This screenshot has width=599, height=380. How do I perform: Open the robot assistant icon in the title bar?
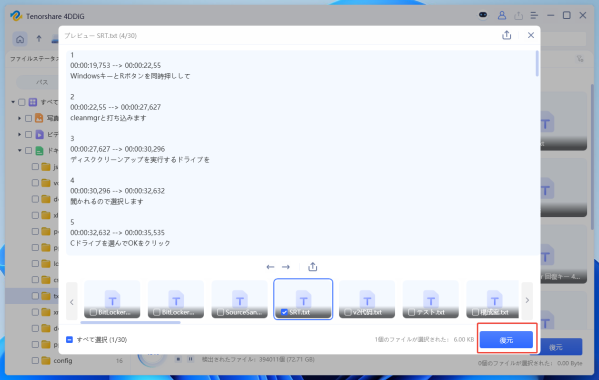pyautogui.click(x=483, y=15)
